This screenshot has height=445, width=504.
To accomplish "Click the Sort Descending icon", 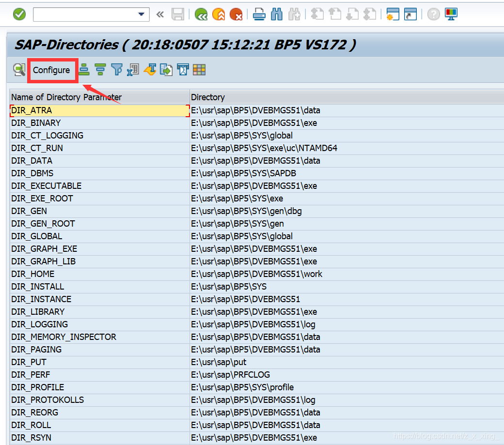I will (100, 70).
